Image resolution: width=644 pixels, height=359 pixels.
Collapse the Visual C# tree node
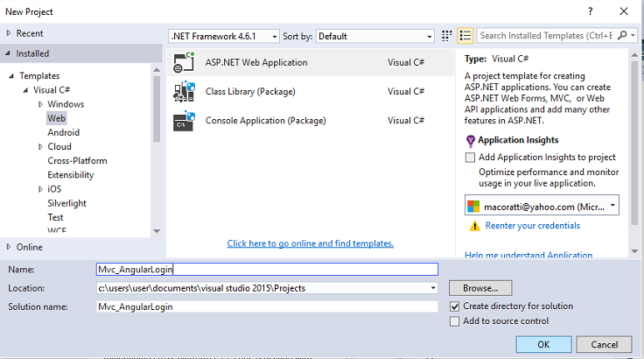(25, 90)
